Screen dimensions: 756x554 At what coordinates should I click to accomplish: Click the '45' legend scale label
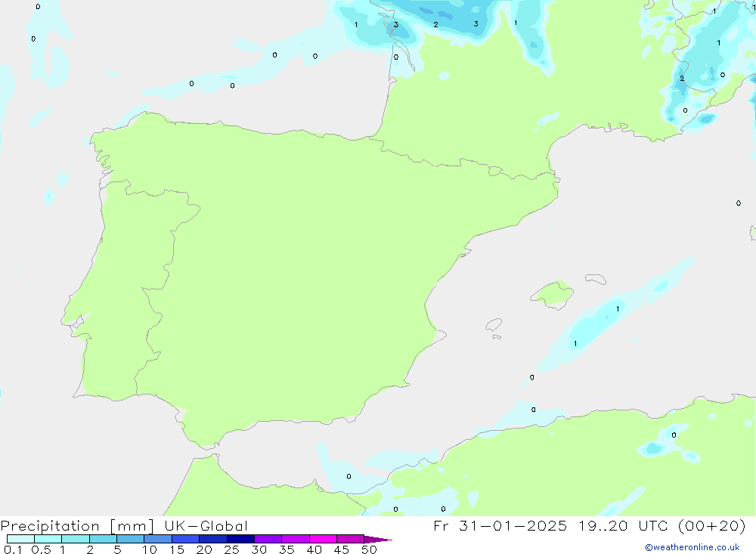click(342, 549)
